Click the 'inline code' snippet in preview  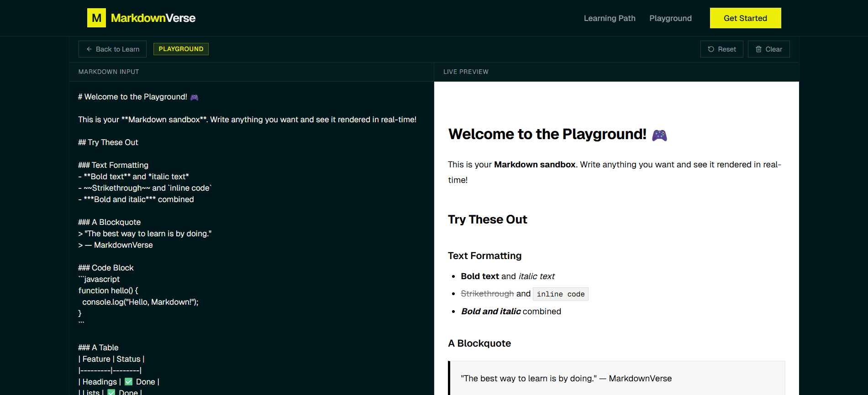tap(561, 294)
